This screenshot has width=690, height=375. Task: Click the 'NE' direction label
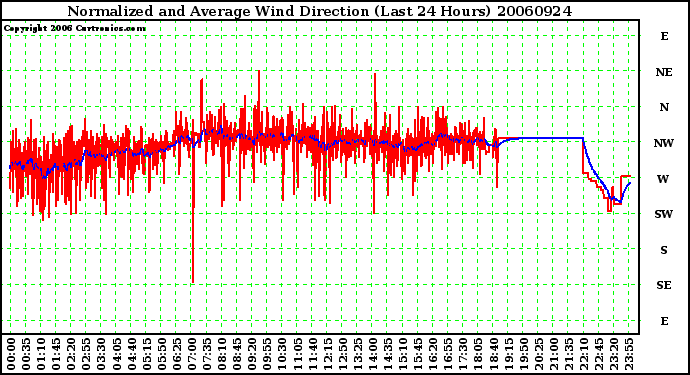[664, 72]
